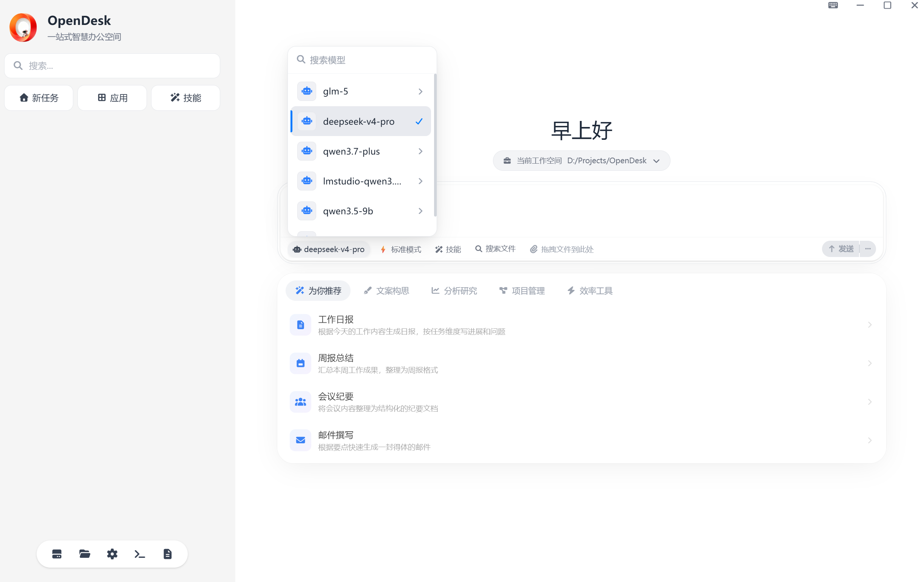Screen dimensions: 924x582
Task: Click the envelope icon for 邮件撰写
Action: [x=300, y=440]
